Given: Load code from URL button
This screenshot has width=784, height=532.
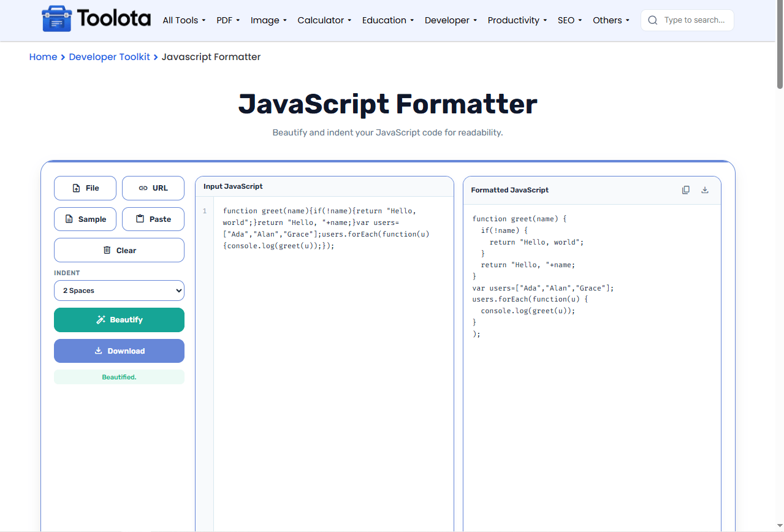Looking at the screenshot, I should pyautogui.click(x=153, y=188).
